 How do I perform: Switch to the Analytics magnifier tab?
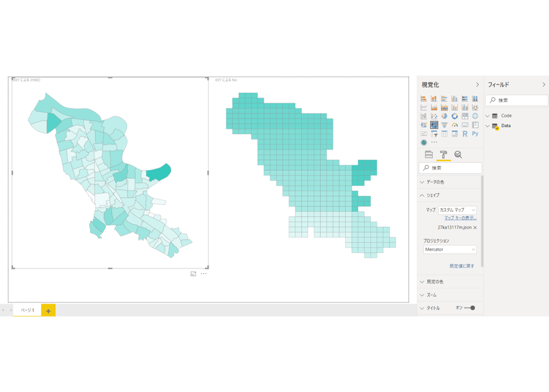(x=458, y=154)
